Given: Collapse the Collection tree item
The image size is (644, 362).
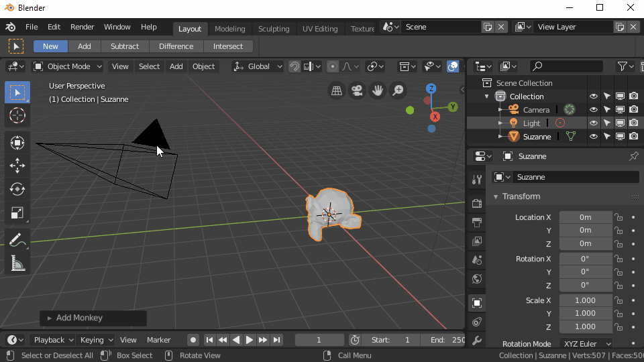Looking at the screenshot, I should [x=487, y=97].
